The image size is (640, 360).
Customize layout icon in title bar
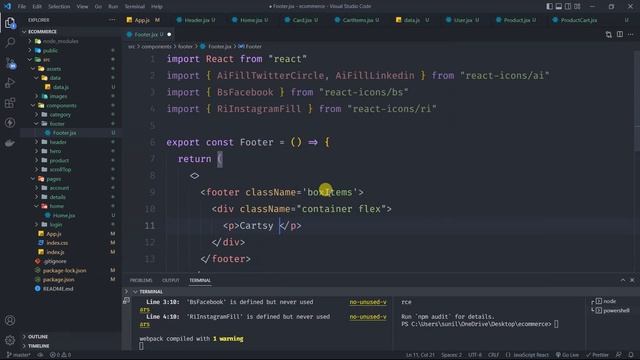577,6
